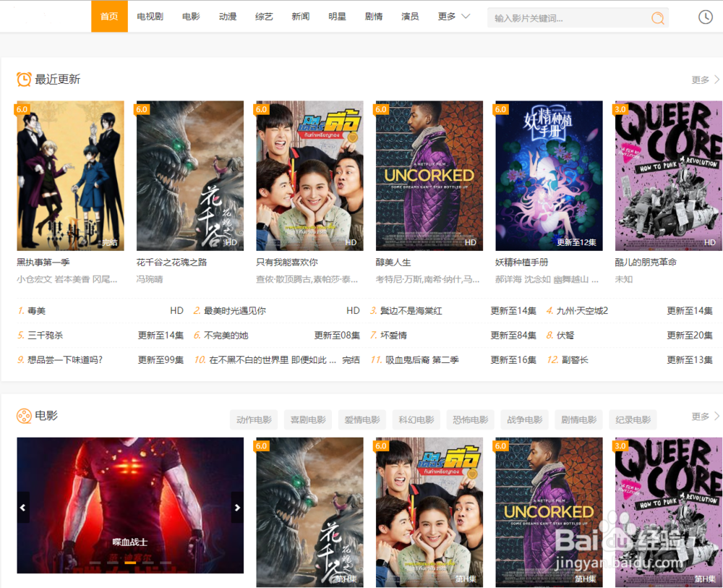This screenshot has width=723, height=588.
Task: Go to the 新闻 tab
Action: 300,17
